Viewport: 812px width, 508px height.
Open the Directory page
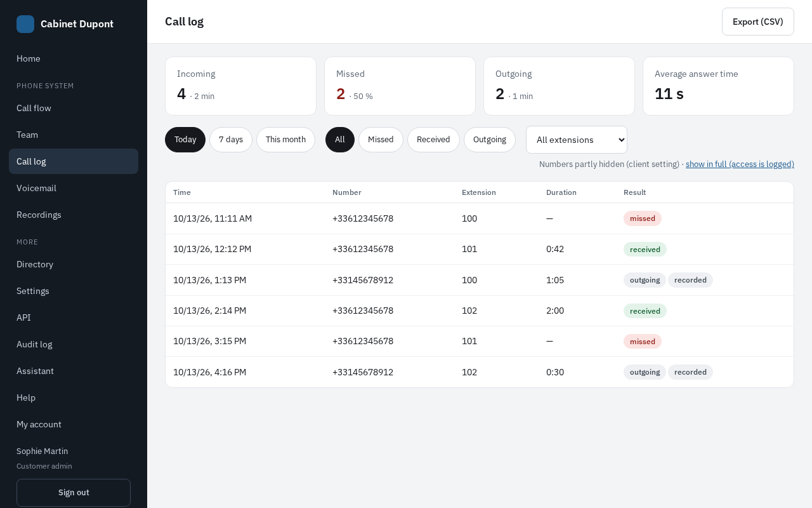[x=74, y=264]
